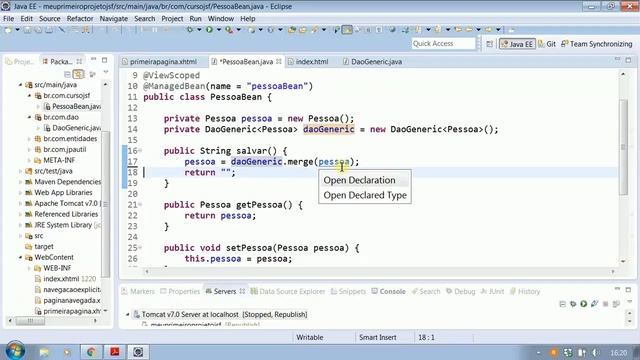Viewport: 640px width, 360px height.
Task: Open the Refactor menu
Action: (x=80, y=19)
